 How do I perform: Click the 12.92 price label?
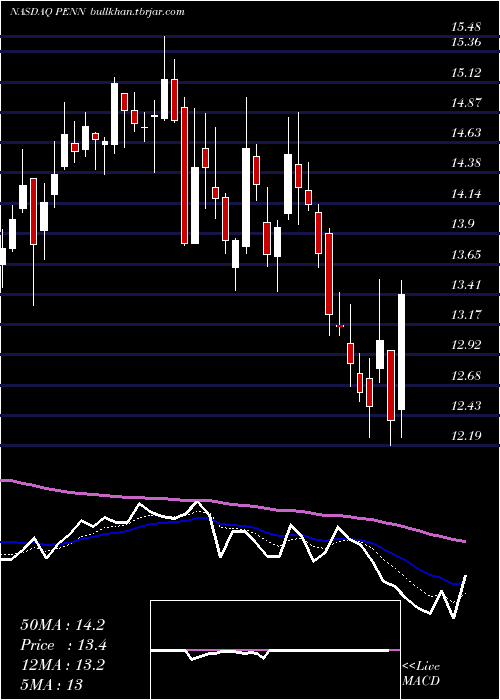[466, 345]
